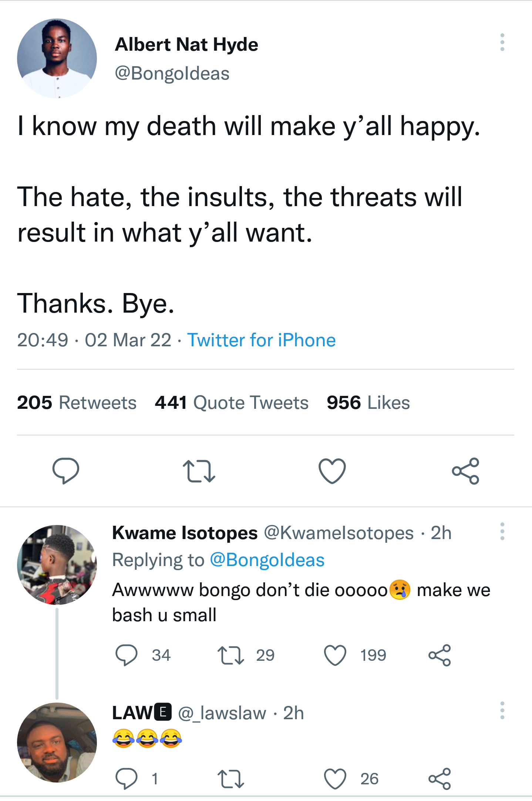The height and width of the screenshot is (801, 532).
Task: Reply to Kwame Isotopes' comment
Action: [x=127, y=655]
